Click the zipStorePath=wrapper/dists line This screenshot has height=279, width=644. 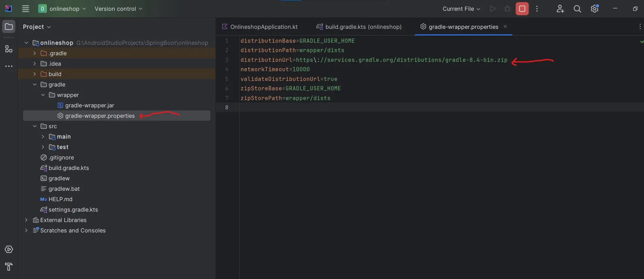285,98
